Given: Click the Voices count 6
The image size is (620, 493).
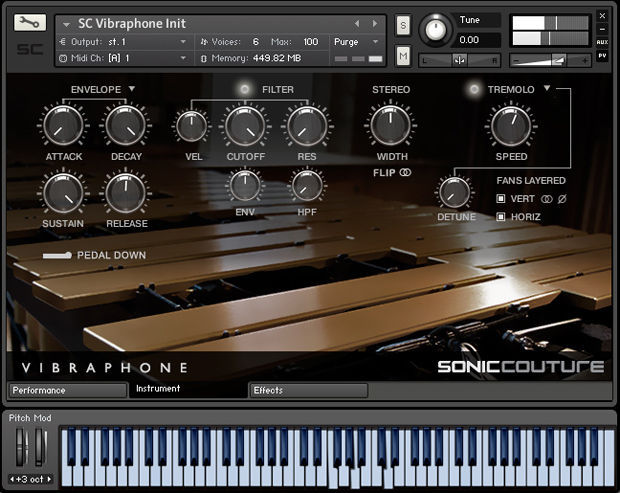Looking at the screenshot, I should coord(256,42).
